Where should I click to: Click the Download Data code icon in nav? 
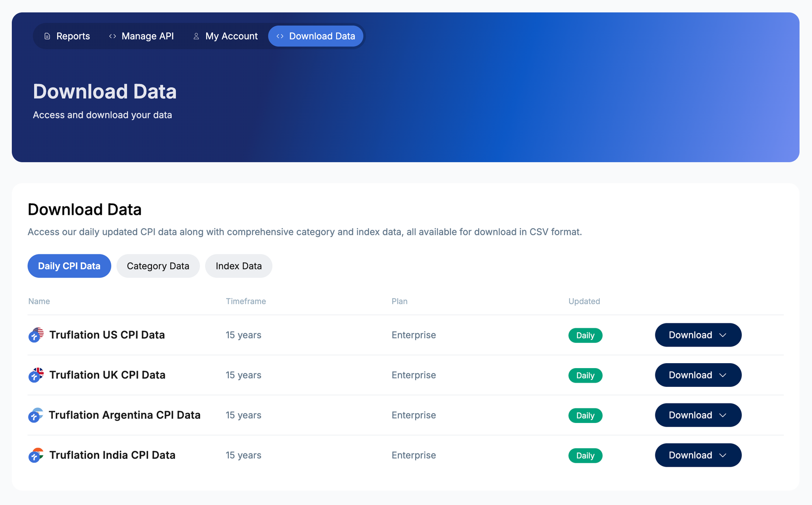[x=280, y=36]
